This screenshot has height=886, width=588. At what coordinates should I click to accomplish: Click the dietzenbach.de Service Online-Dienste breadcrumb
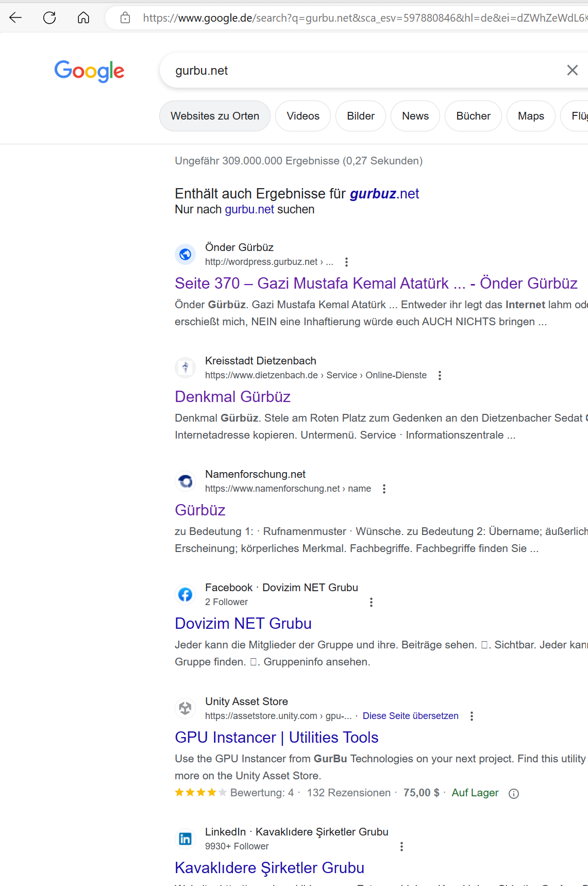316,375
